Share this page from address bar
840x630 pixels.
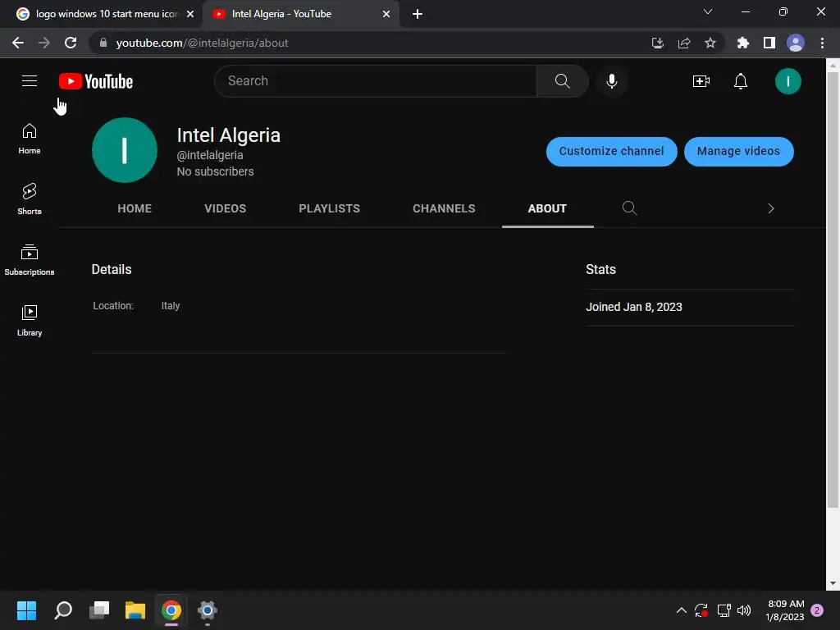683,43
